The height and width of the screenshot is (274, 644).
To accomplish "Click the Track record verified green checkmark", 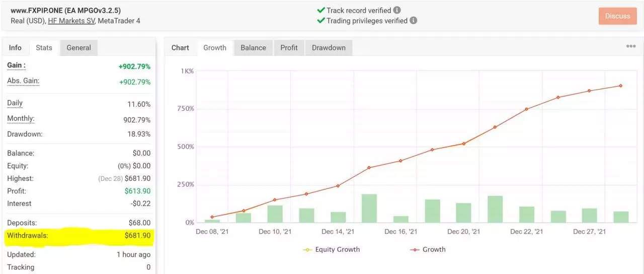I will point(320,10).
